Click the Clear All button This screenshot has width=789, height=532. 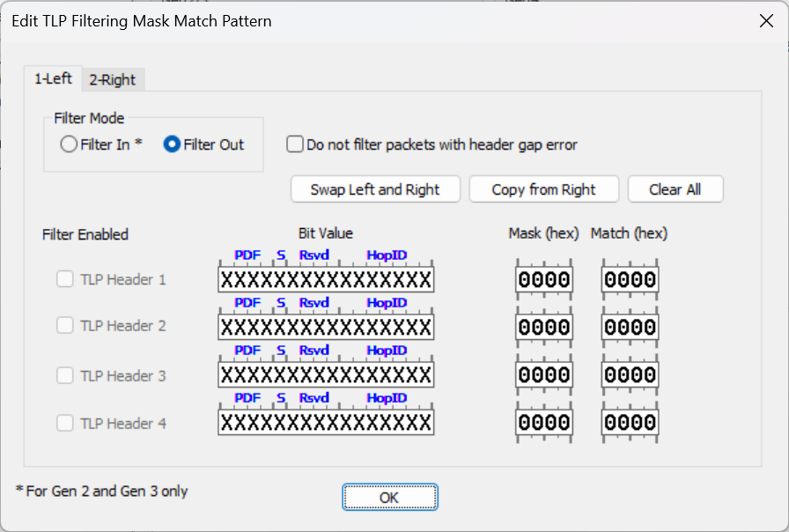pos(675,189)
